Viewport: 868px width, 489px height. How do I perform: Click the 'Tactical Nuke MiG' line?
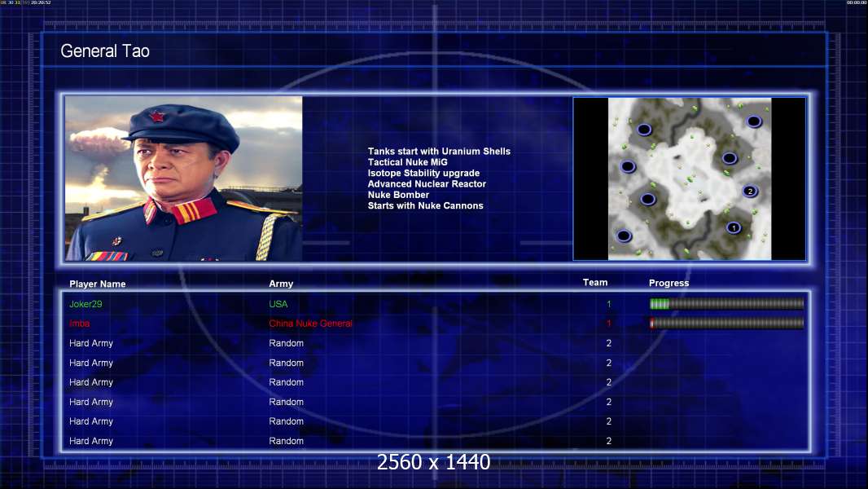[407, 162]
